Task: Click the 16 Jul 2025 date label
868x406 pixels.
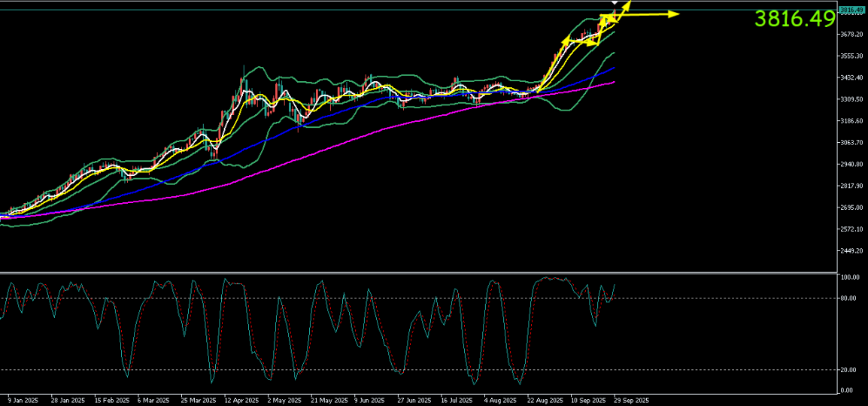Action: pos(457,401)
